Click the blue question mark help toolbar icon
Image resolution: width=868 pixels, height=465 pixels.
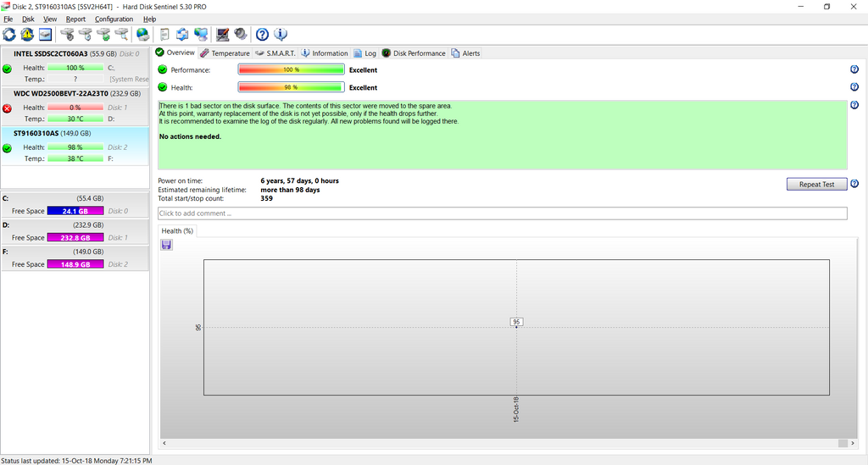pos(263,34)
